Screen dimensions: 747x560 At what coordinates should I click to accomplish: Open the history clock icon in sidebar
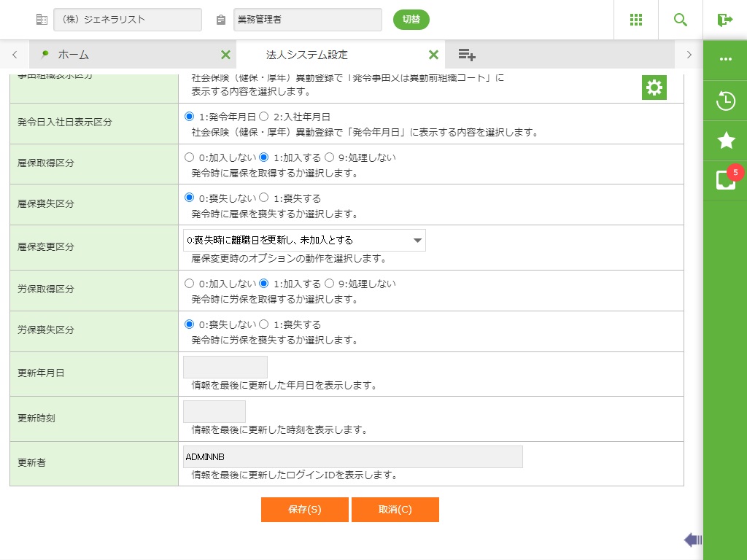pos(725,101)
